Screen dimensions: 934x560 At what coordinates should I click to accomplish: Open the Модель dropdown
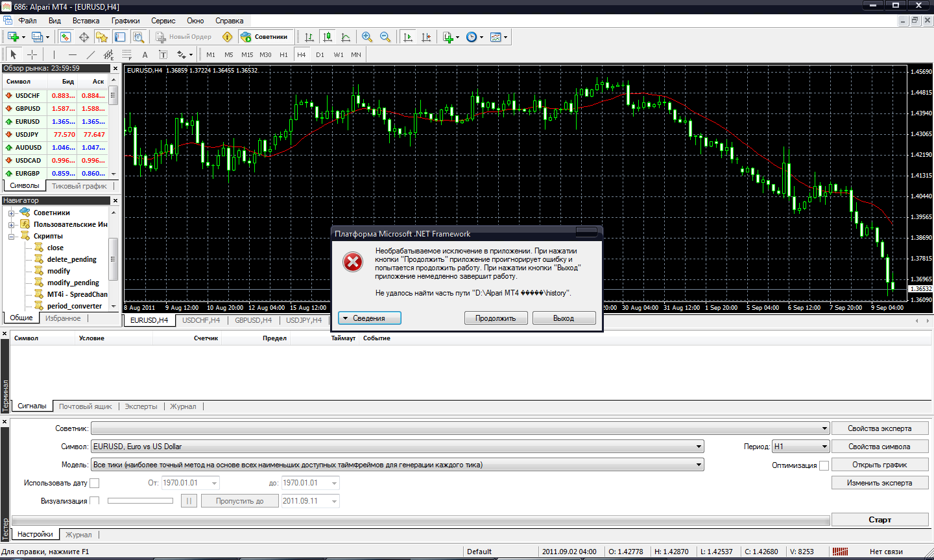click(x=398, y=465)
